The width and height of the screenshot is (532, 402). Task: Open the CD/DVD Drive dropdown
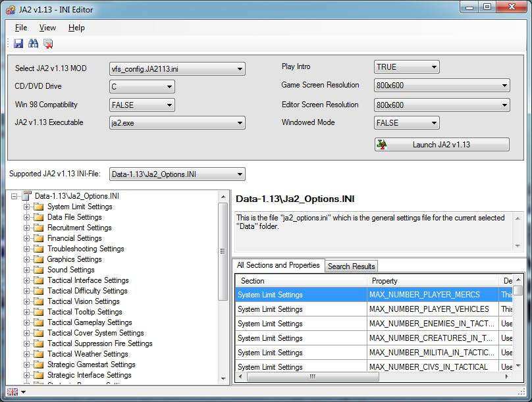click(142, 87)
